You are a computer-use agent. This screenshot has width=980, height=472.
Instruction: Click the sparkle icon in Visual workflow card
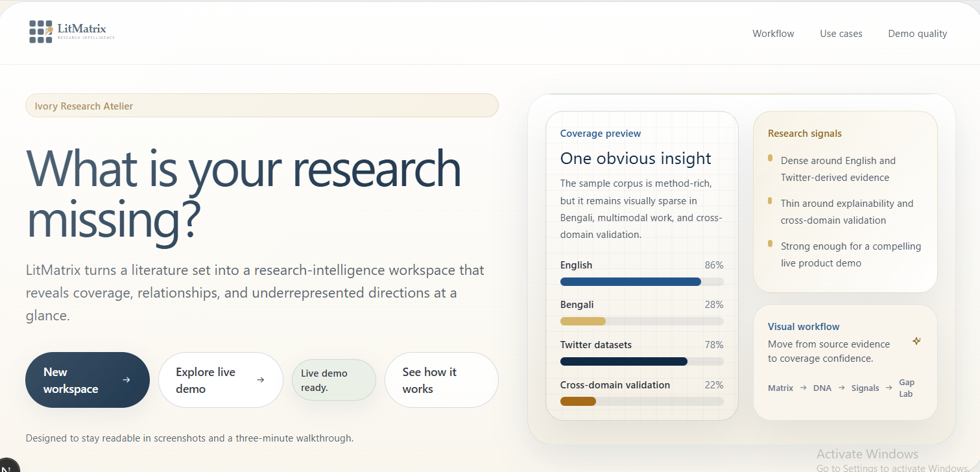916,341
